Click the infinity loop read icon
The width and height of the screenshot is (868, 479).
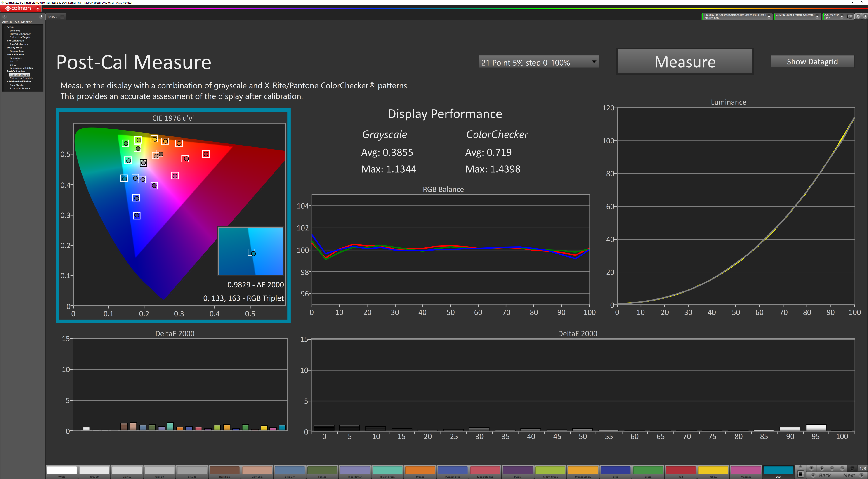click(842, 469)
